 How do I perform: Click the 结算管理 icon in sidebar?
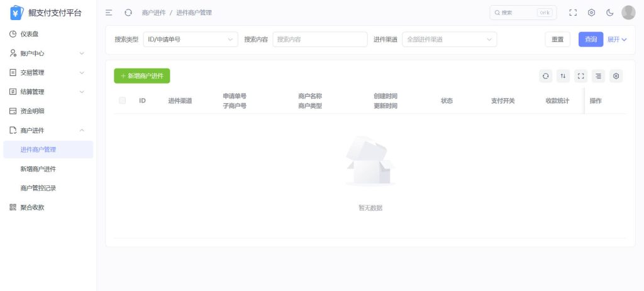pyautogui.click(x=13, y=92)
